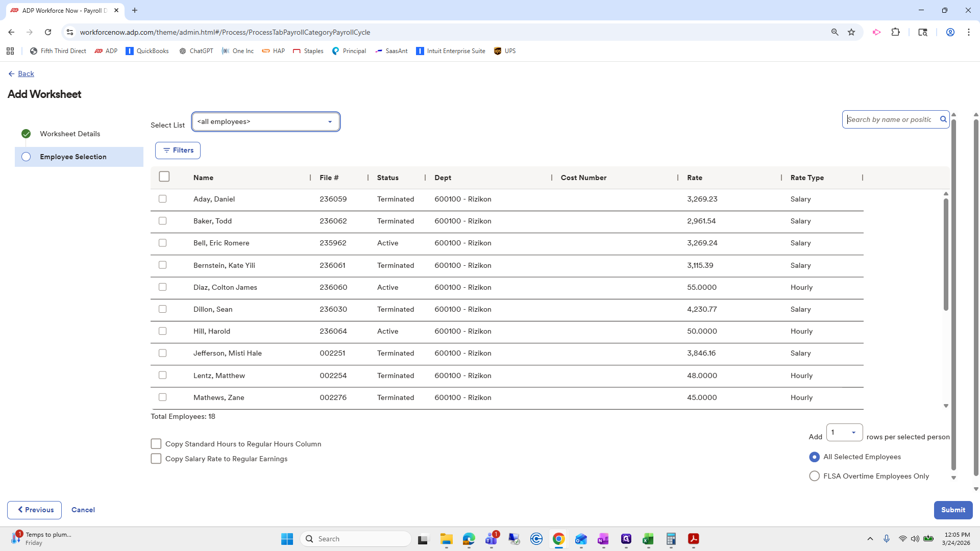This screenshot has width=980, height=551.
Task: Click the search by name field
Action: click(x=893, y=119)
